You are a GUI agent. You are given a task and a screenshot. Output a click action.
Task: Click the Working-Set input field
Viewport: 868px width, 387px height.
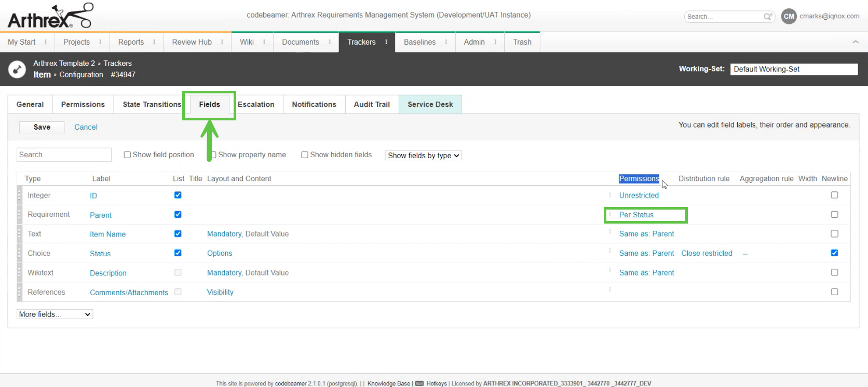[x=793, y=69]
